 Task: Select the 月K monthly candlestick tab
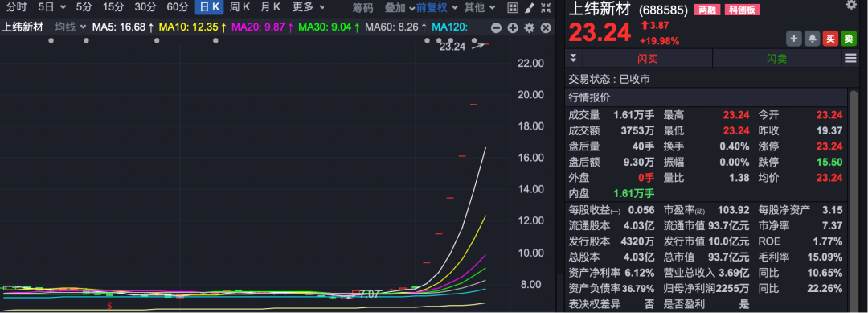[x=270, y=8]
